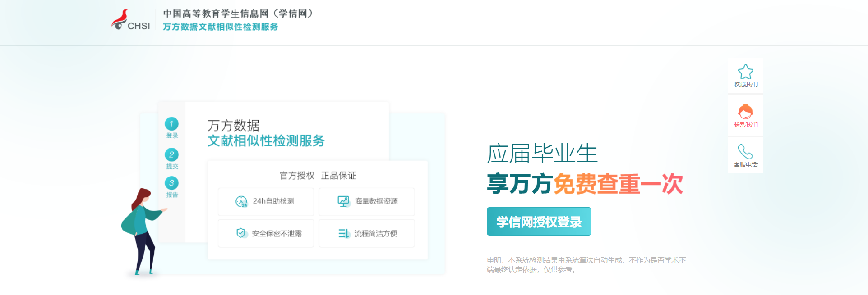Click the 24h自助检测 feature card
The image size is (868, 295).
click(x=266, y=202)
